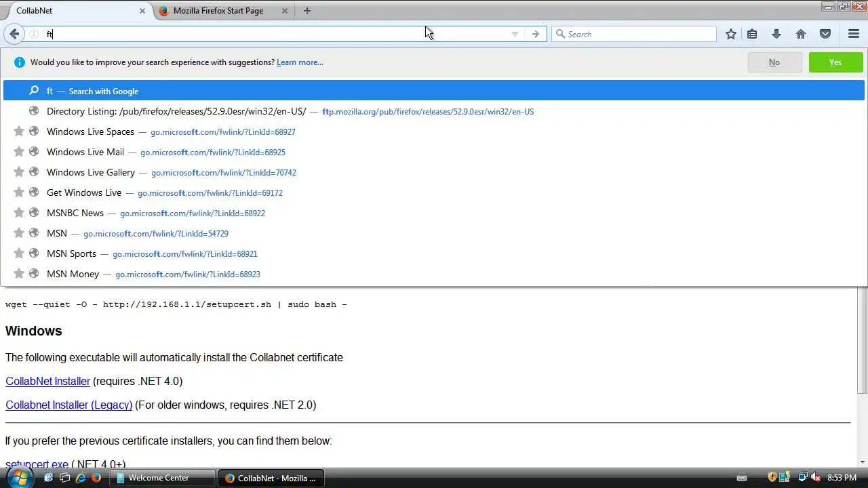
Task: Open the Collabnet Installer (Legacy) link
Action: [x=68, y=405]
